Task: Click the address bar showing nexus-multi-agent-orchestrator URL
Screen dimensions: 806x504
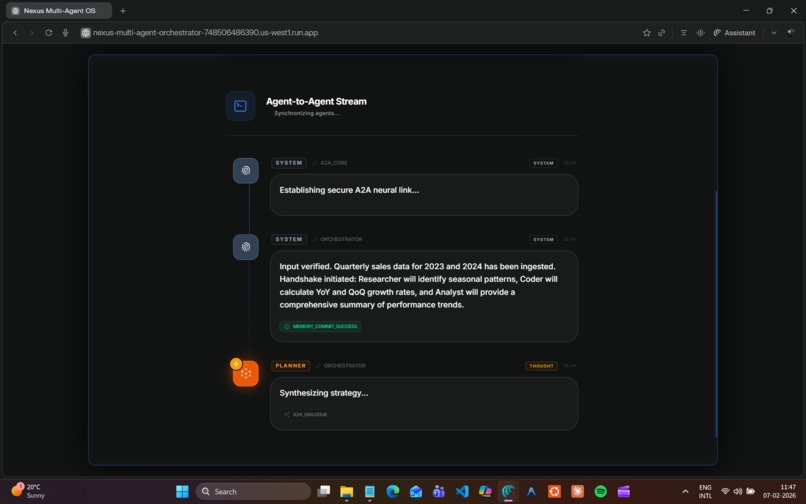Action: (x=206, y=32)
